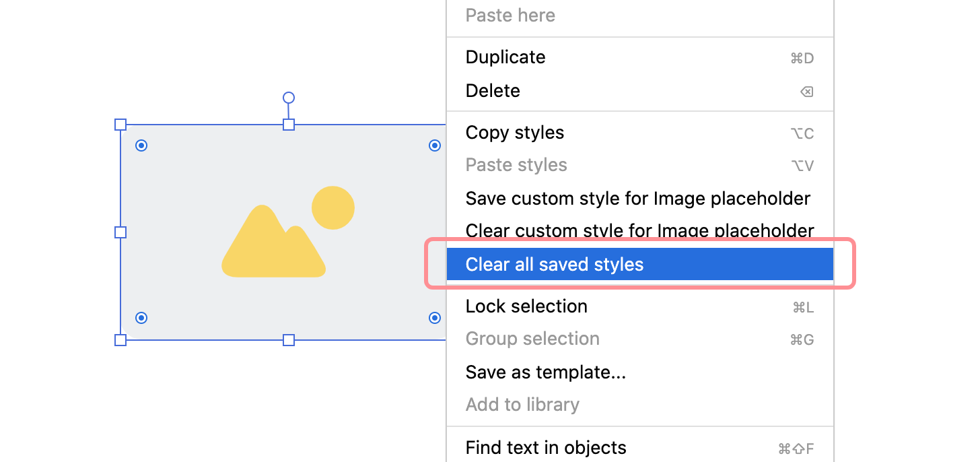Viewport: 980px width, 462px height.
Task: Click 'Clear custom style for Image placeholder'
Action: pyautogui.click(x=639, y=230)
